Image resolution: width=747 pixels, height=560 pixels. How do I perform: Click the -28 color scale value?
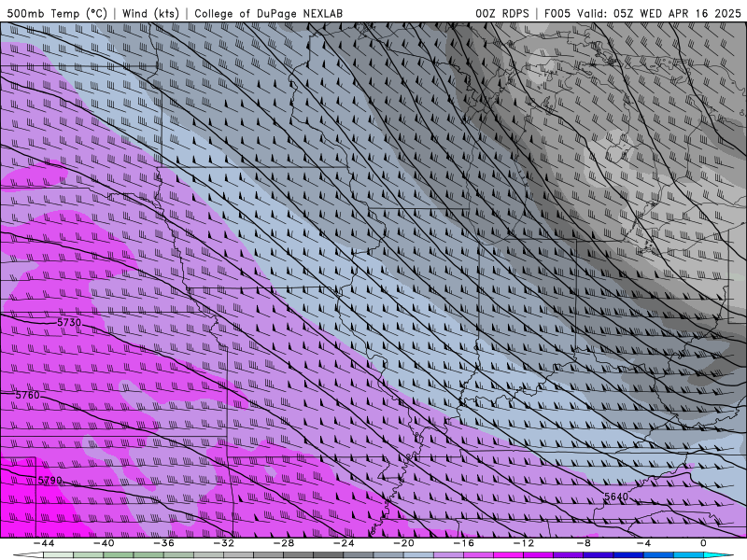(284, 543)
